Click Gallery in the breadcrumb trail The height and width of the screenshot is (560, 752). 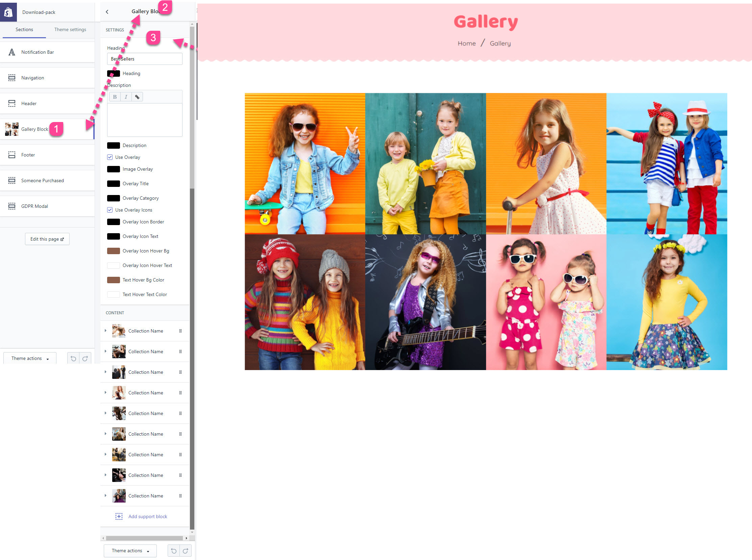pos(500,43)
